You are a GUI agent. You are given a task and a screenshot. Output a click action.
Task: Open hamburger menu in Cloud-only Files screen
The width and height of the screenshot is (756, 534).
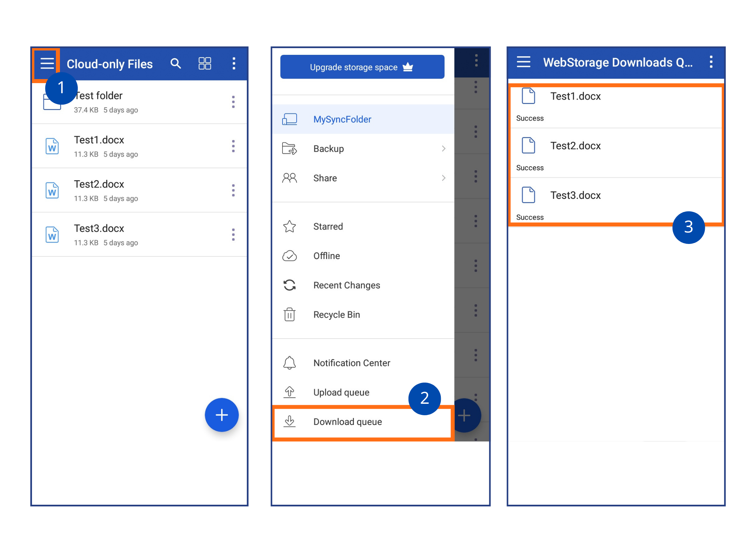47,63
